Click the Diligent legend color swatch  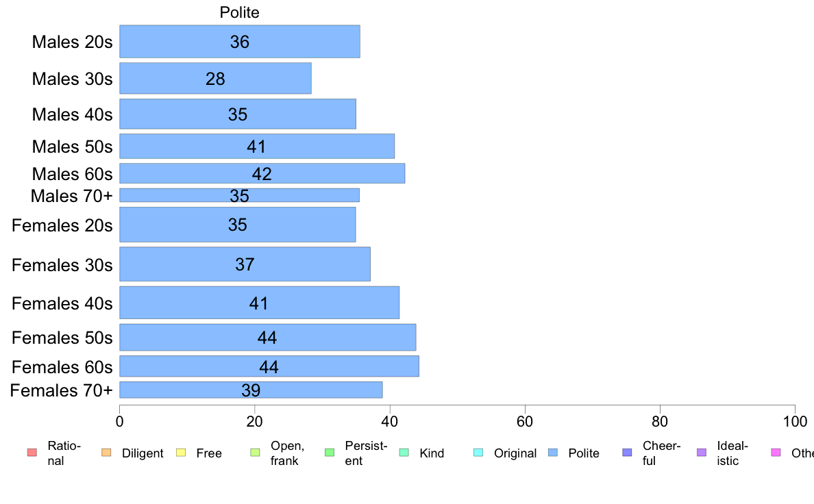coord(106,453)
